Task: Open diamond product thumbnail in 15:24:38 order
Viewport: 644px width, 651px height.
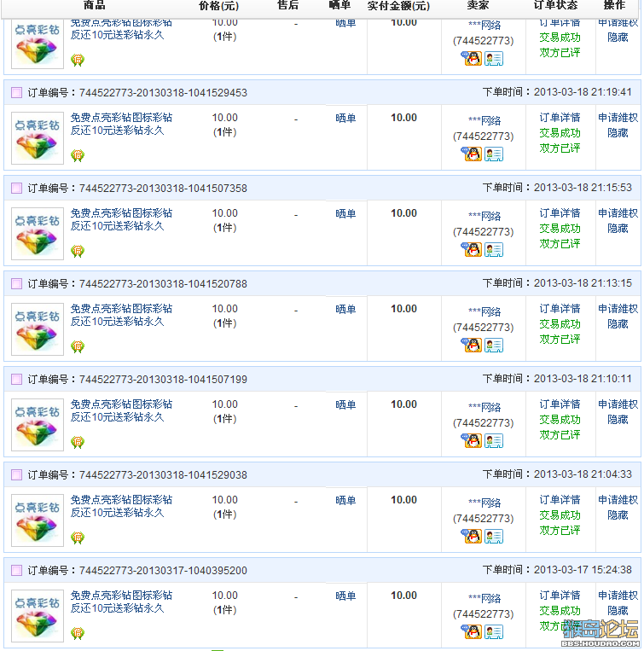Action: (x=38, y=616)
